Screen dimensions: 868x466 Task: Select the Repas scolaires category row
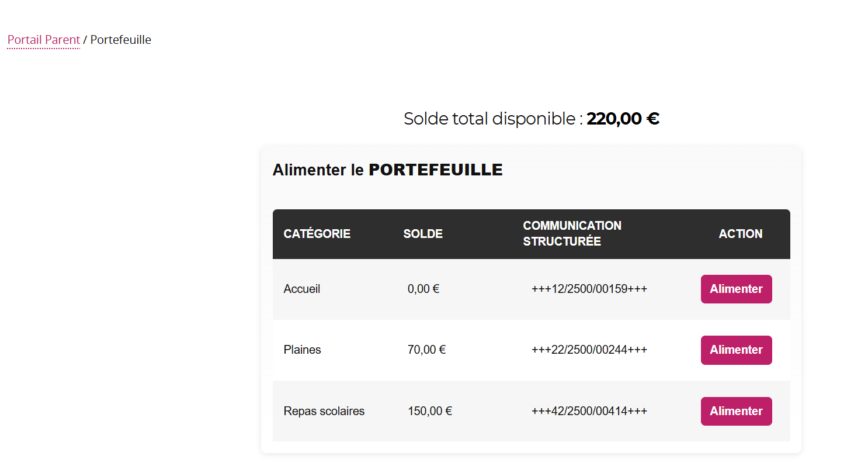[324, 411]
